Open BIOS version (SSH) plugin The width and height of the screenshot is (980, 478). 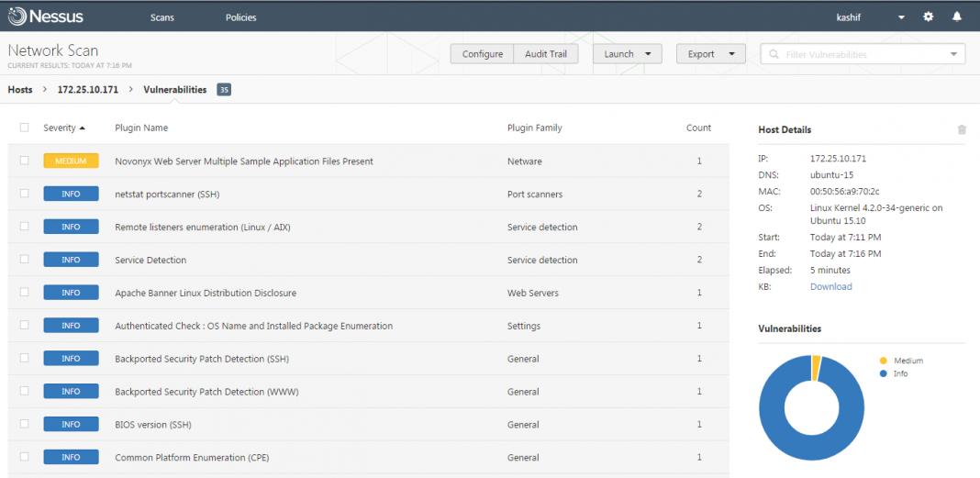[x=153, y=425]
